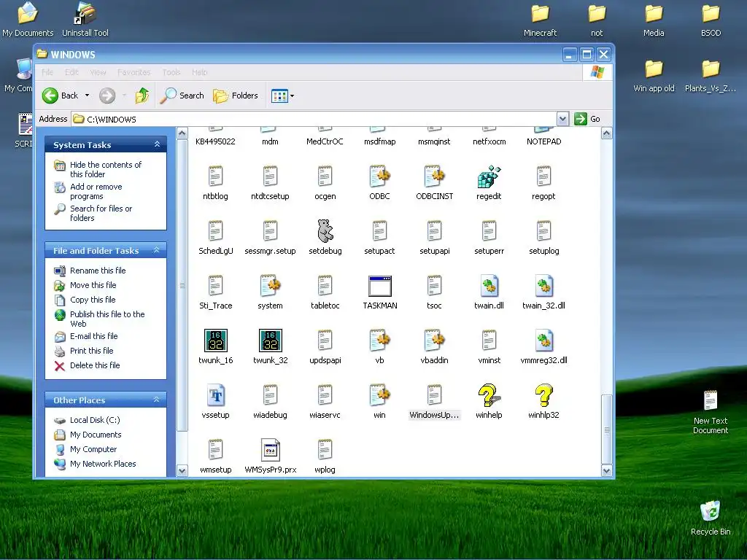Select the twunk_16 file icon

pos(215,341)
